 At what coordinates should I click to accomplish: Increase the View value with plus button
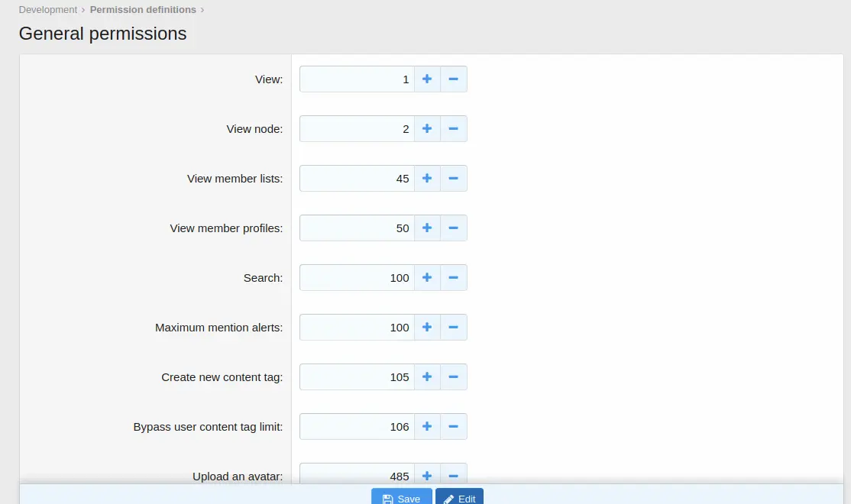coord(427,79)
